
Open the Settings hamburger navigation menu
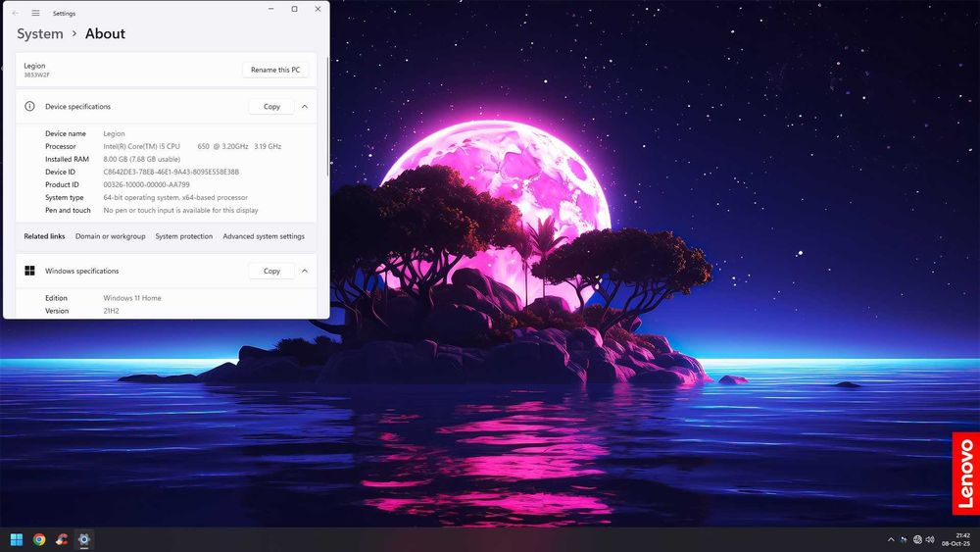pos(35,13)
